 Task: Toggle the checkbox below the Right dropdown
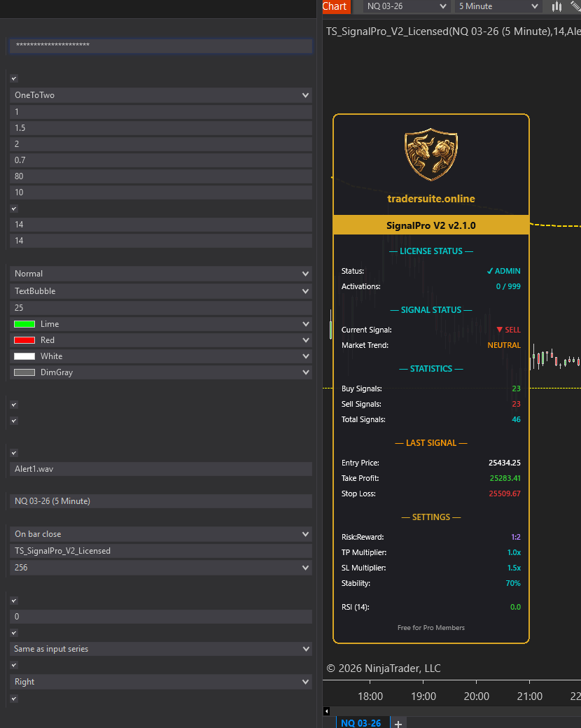pos(14,699)
